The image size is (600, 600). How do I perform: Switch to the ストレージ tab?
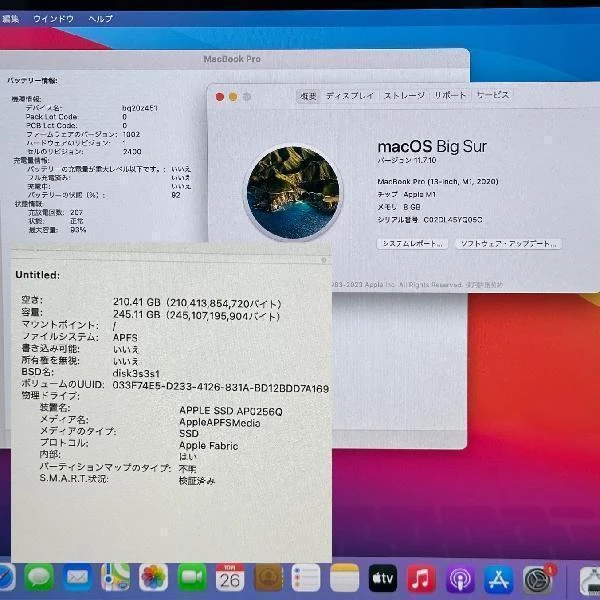click(x=404, y=96)
